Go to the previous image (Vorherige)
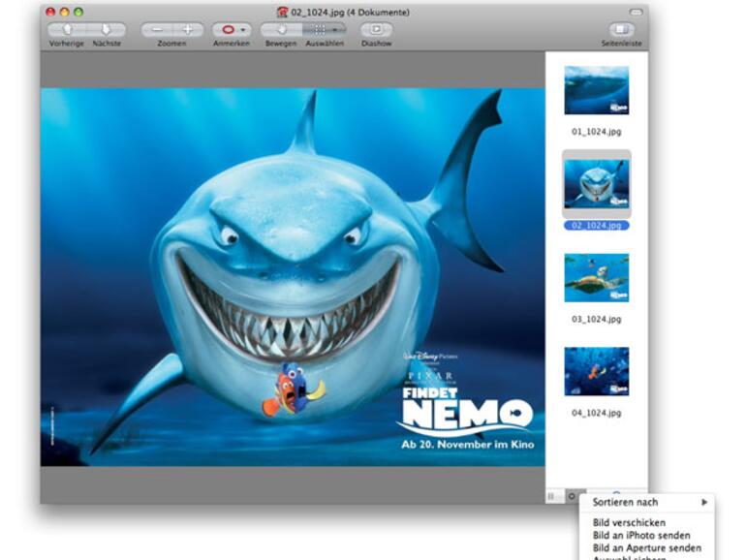Viewport: 746px width, 560px height. 67,29
